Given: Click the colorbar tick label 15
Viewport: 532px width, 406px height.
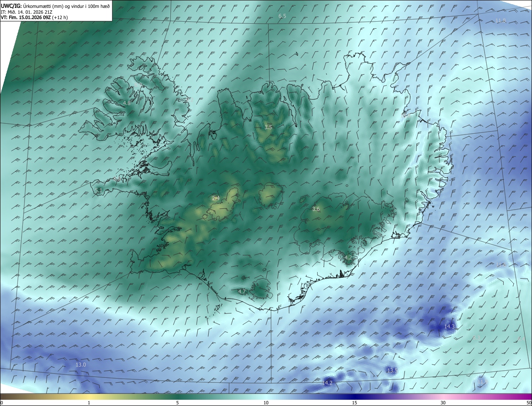Looking at the screenshot, I should (355, 403).
